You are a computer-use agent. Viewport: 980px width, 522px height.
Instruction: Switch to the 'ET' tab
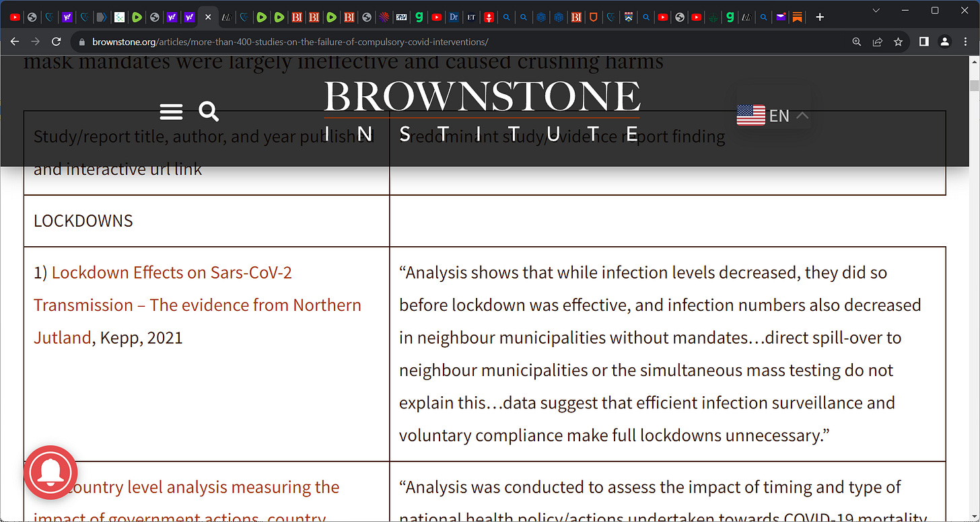click(x=471, y=17)
